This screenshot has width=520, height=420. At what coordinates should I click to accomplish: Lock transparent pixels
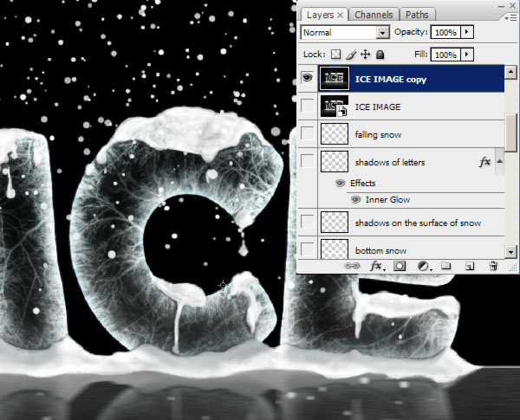click(336, 54)
